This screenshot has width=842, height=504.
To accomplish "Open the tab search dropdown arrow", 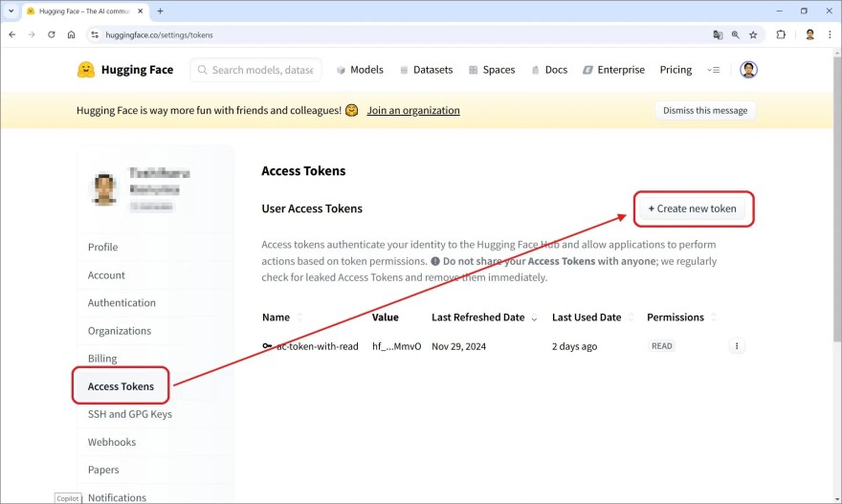I will (x=11, y=11).
